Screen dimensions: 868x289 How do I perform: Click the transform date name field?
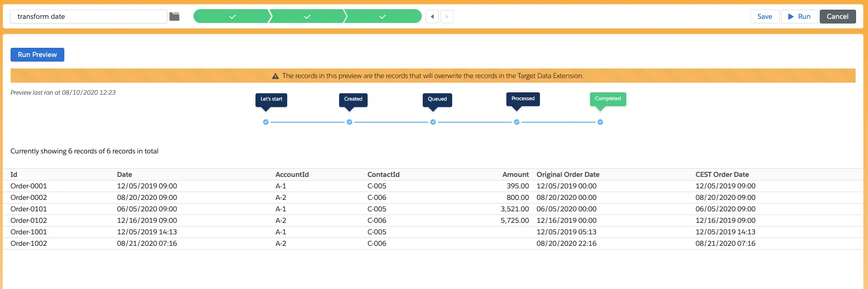coord(88,17)
